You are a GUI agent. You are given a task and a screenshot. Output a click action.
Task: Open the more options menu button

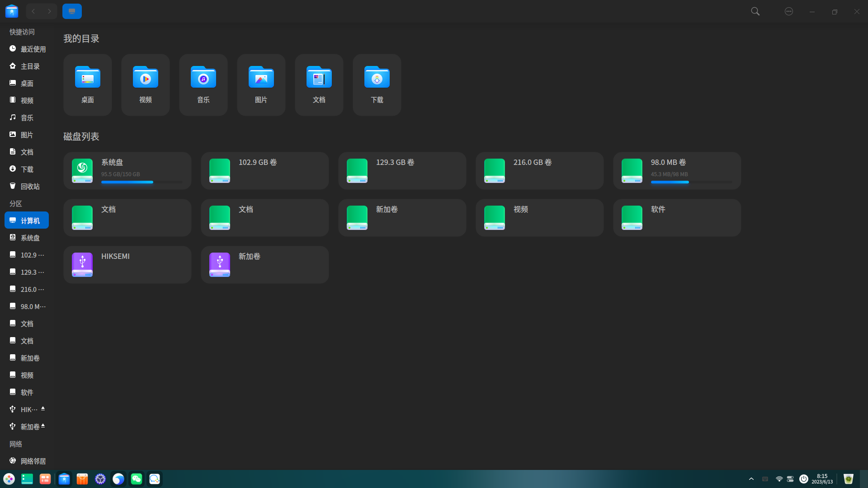pyautogui.click(x=789, y=11)
